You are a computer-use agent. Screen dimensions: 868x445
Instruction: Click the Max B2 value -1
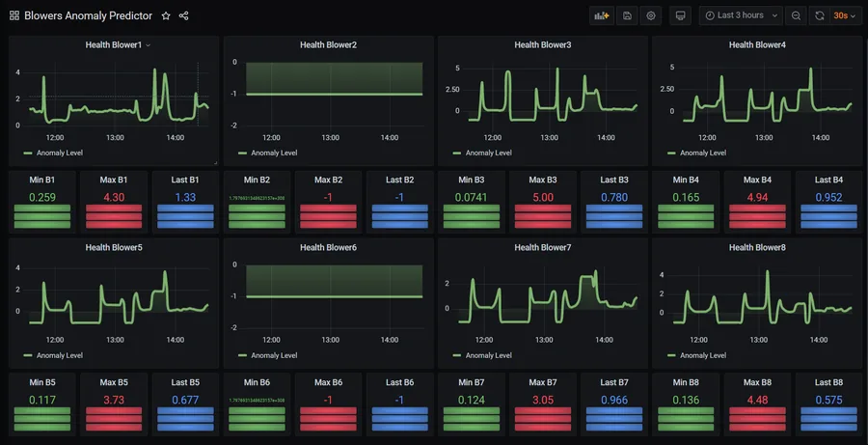click(x=328, y=197)
